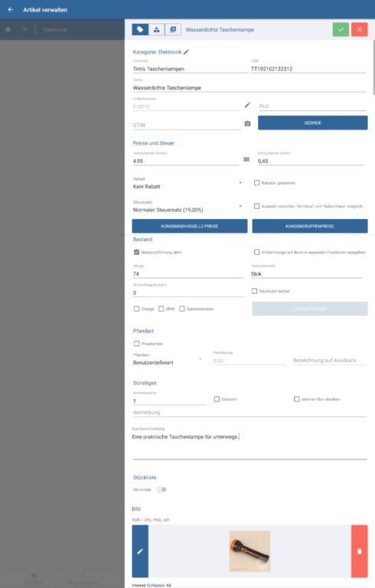Click the Anmerkung field

(x=249, y=413)
